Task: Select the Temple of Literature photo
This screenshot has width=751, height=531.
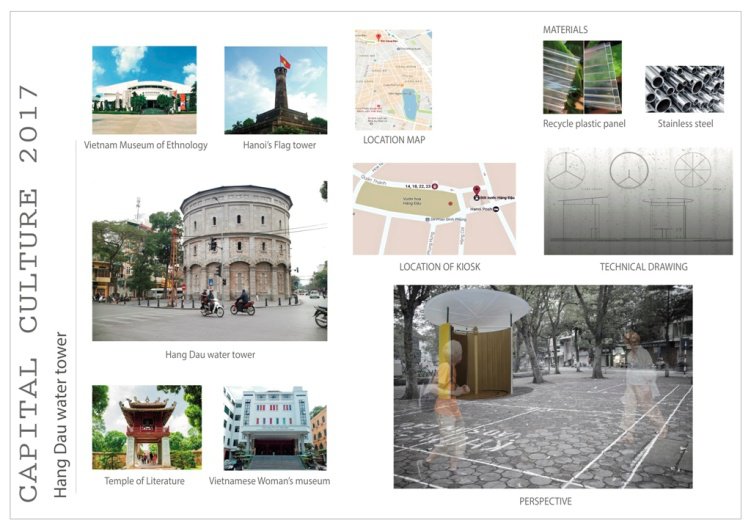Action: 147,428
